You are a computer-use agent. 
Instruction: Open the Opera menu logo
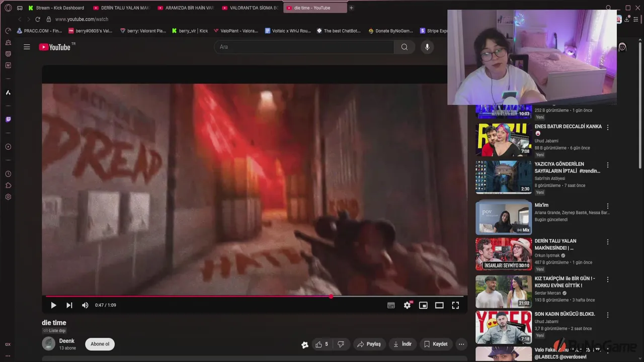[8, 8]
